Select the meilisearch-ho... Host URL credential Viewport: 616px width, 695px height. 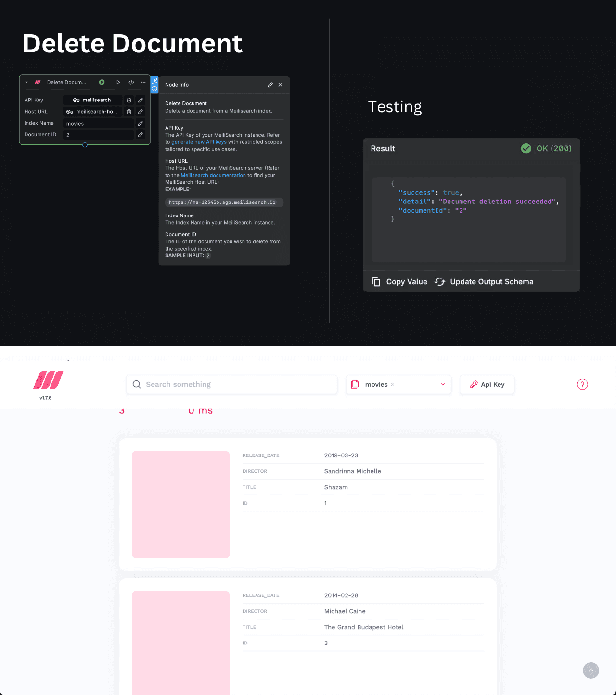coord(92,112)
